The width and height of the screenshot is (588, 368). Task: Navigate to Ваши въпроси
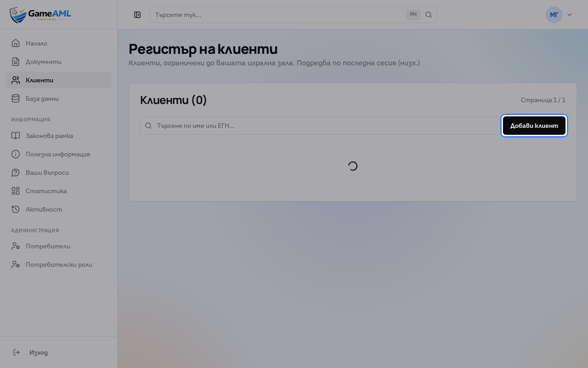[58, 172]
